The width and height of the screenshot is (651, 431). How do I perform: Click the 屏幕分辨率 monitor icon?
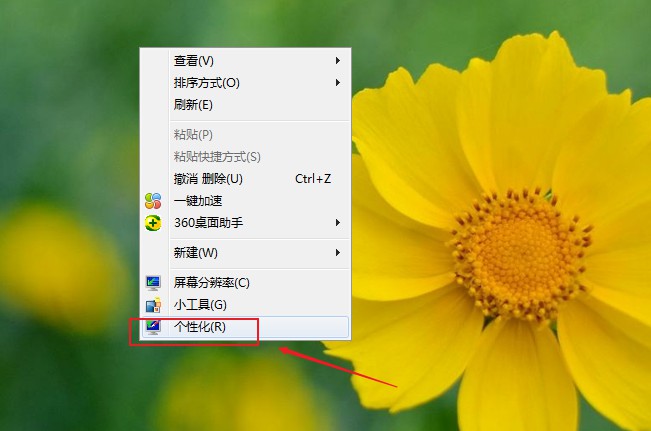(153, 283)
